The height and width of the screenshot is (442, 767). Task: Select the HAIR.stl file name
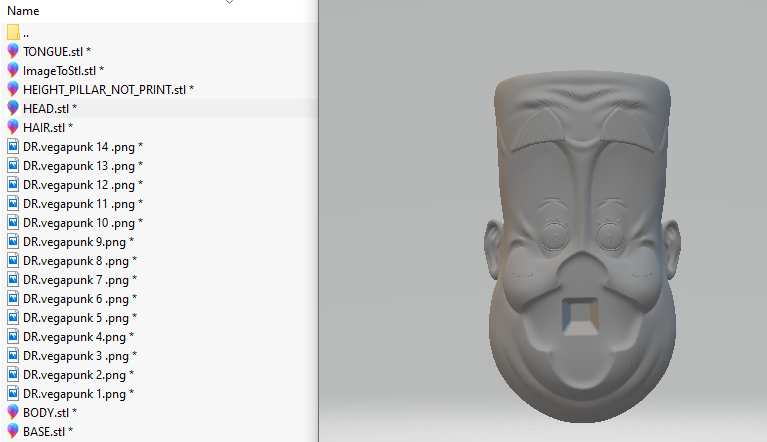point(48,128)
